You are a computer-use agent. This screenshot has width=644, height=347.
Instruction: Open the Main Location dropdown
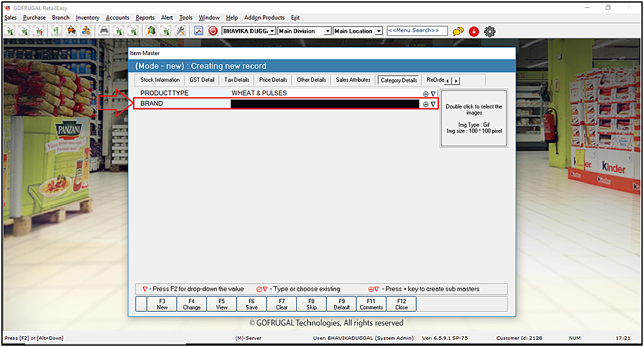[x=358, y=31]
